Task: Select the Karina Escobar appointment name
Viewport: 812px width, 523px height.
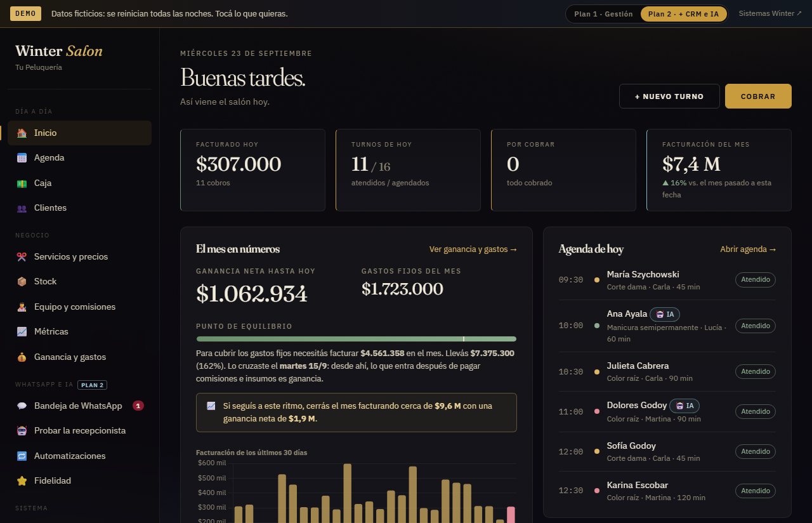Action: point(638,485)
